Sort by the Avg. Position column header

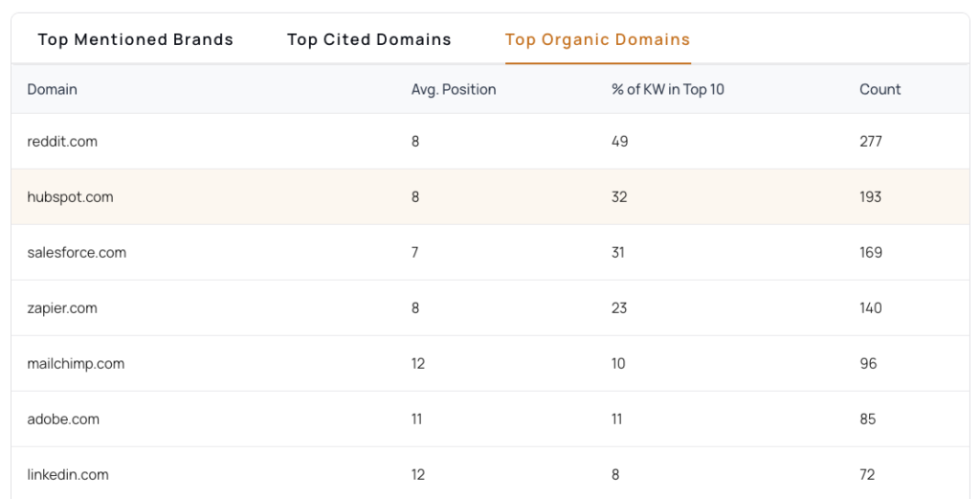coord(454,89)
